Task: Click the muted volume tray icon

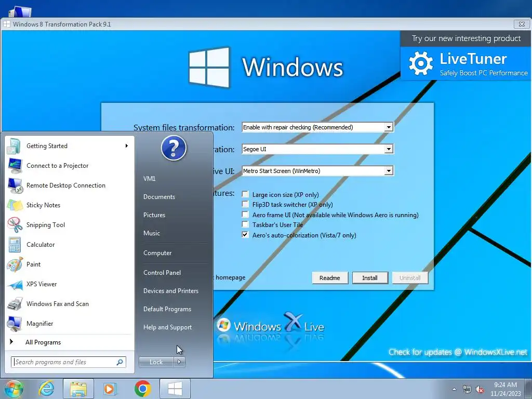Action: pos(480,390)
